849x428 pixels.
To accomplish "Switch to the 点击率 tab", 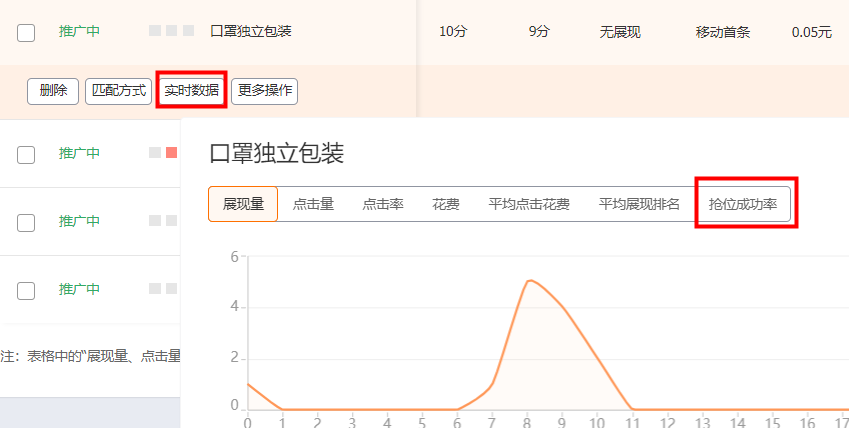I will 383,204.
